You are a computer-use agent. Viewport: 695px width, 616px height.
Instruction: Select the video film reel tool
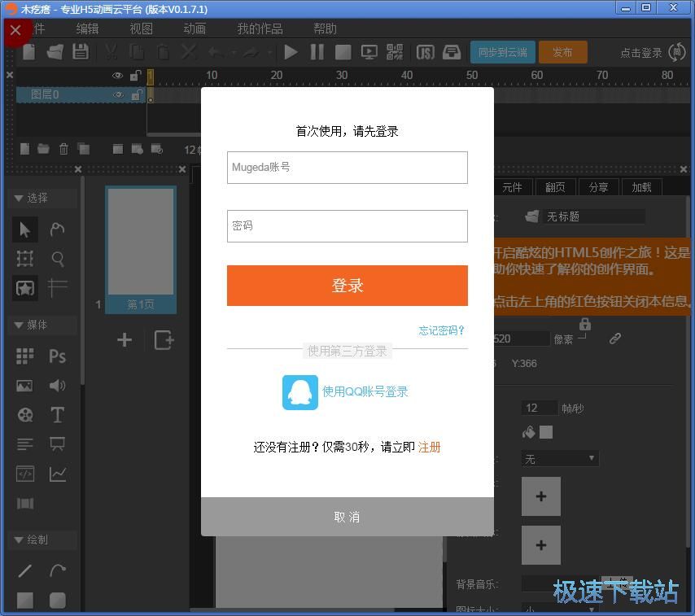point(25,414)
